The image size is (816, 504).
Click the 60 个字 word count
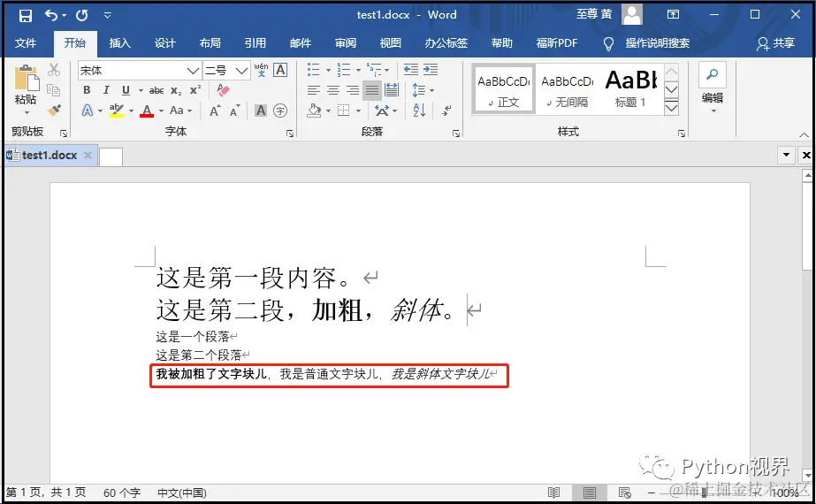122,493
